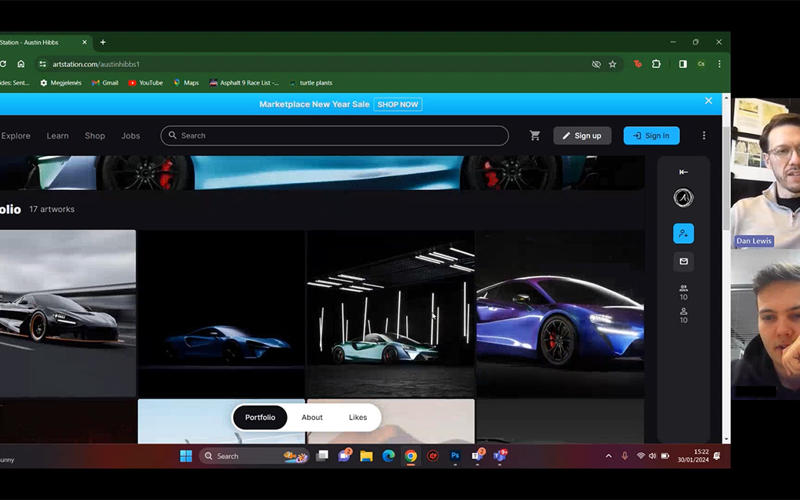Bookmark this page with star icon

point(613,64)
